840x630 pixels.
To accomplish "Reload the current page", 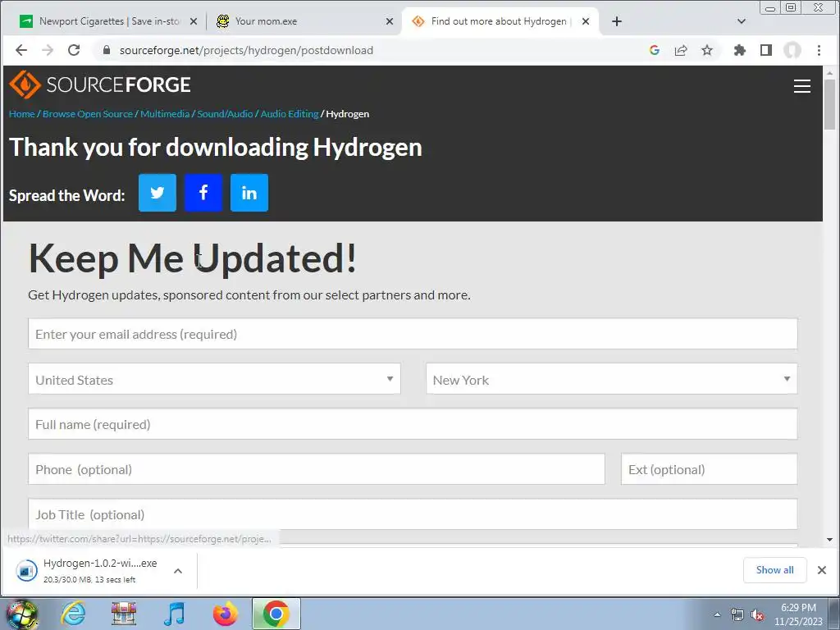I will [74, 50].
